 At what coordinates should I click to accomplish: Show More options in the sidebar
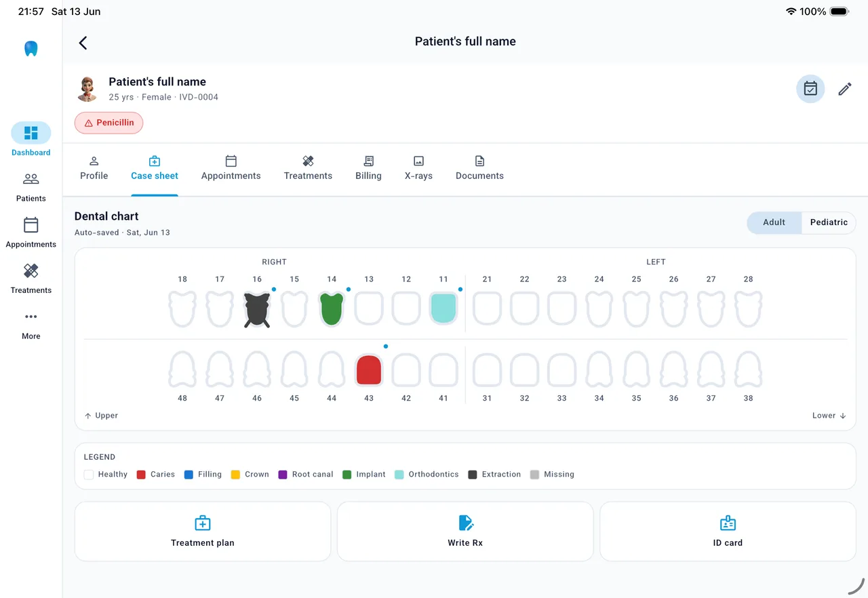pos(31,325)
